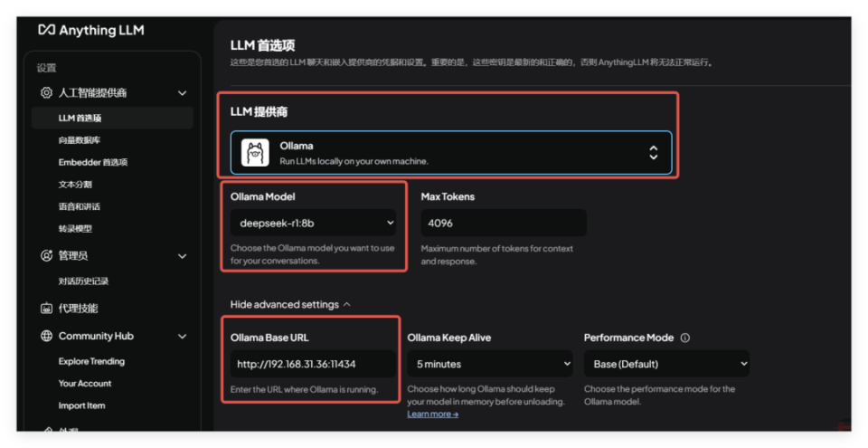Viewport: 868px width, 448px height.
Task: Open the Performance Mode dropdown
Action: [666, 364]
